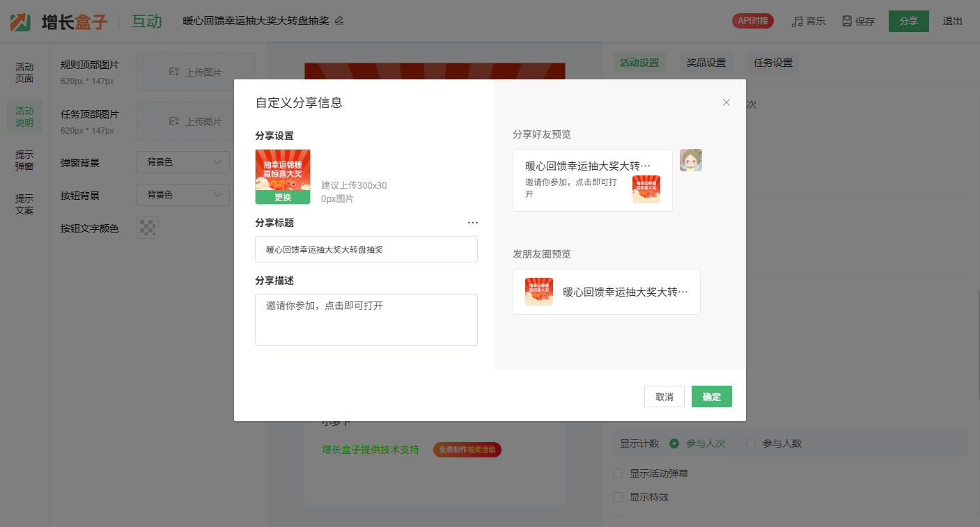980x527 pixels.
Task: Click the three-dots icon beside 分享标题
Action: [x=473, y=223]
